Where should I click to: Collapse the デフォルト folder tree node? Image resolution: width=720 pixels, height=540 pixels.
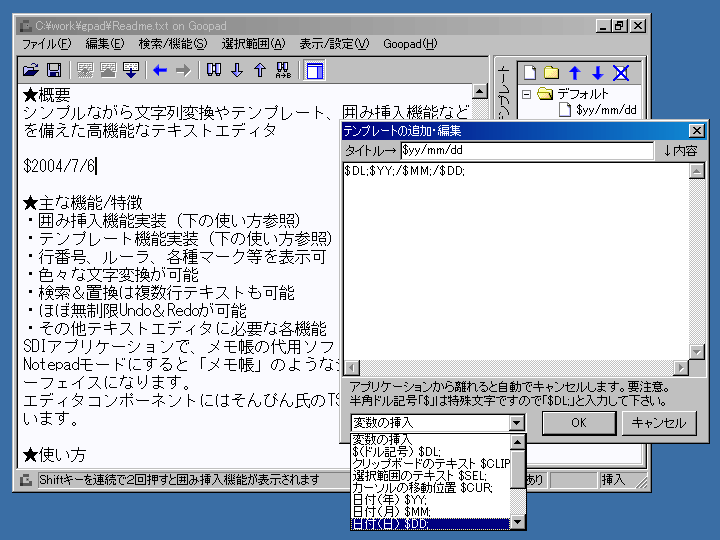point(527,95)
